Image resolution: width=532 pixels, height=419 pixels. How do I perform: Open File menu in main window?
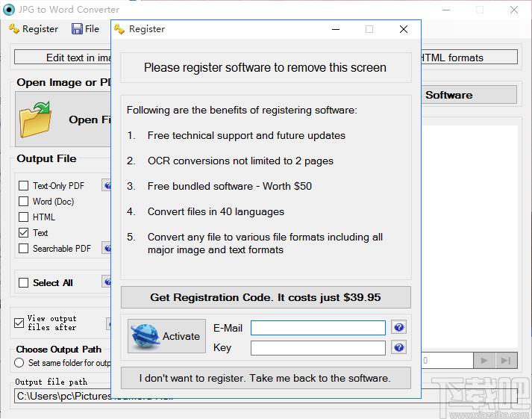point(85,29)
